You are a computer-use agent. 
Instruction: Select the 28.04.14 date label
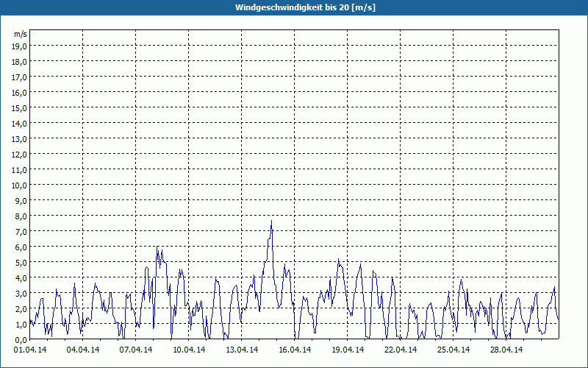click(x=506, y=350)
